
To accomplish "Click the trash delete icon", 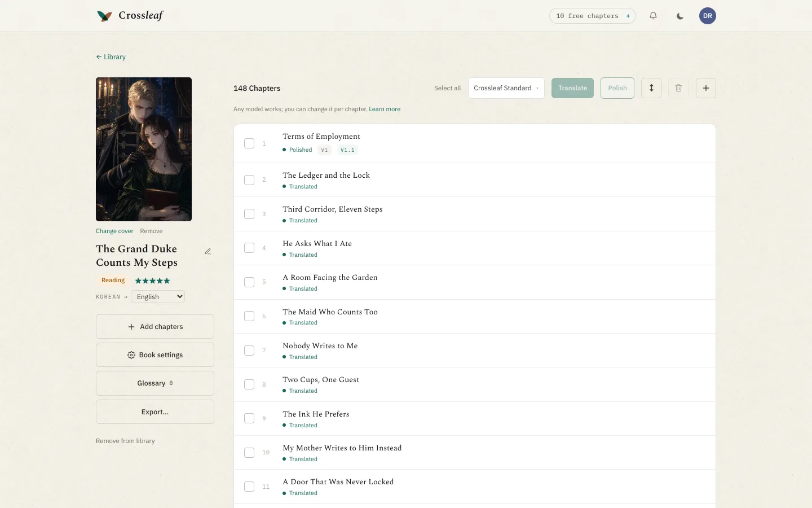I will click(678, 88).
